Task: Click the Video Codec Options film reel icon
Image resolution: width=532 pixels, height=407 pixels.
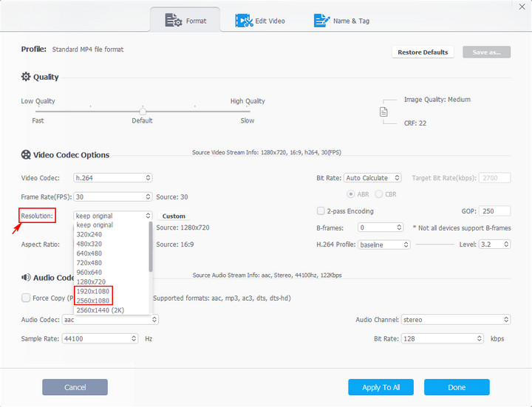Action: click(x=27, y=155)
